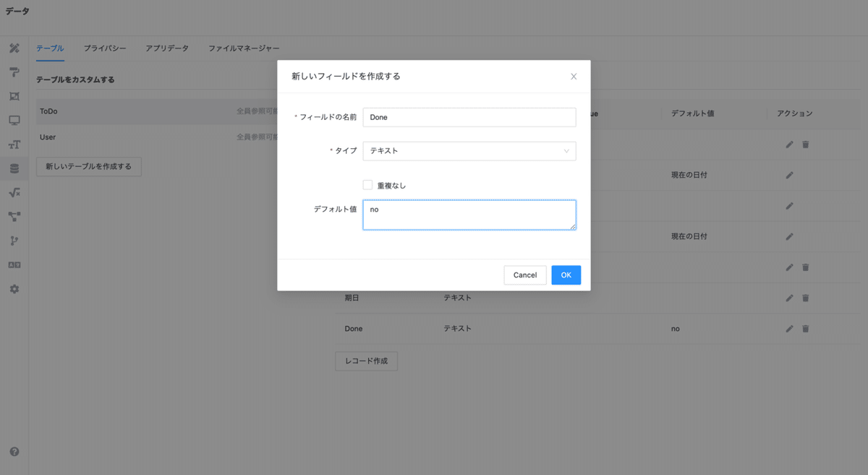
Task: Open the square root formula icon
Action: coord(14,193)
